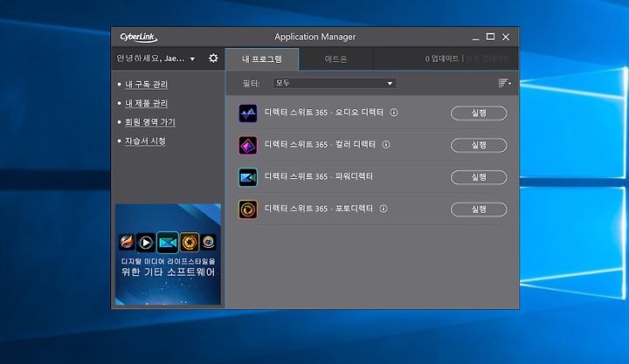Click the teal PowerDirector icon in ad banner

(167, 242)
